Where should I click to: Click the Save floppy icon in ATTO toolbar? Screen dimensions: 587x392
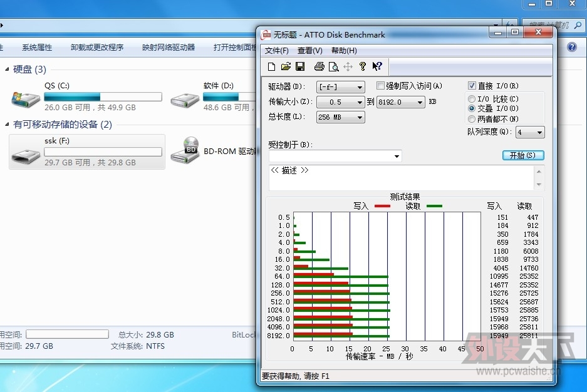click(x=300, y=66)
